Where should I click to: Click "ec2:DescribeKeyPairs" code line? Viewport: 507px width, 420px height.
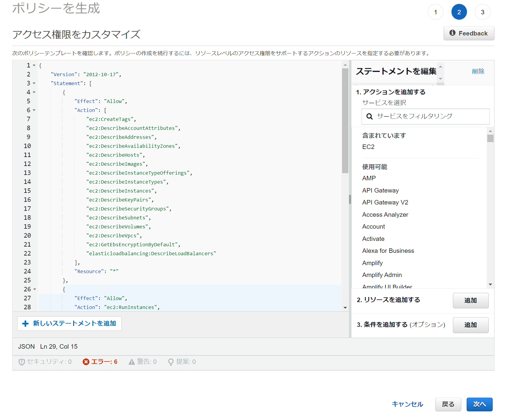[120, 200]
